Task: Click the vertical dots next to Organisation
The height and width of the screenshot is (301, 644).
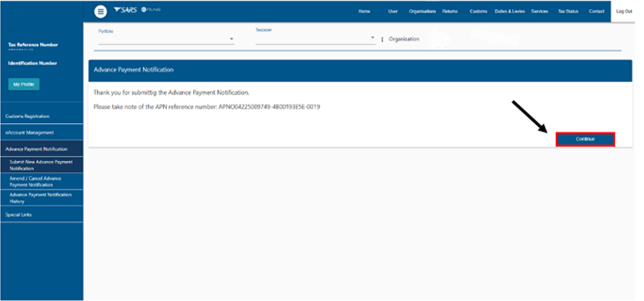Action: (x=382, y=39)
